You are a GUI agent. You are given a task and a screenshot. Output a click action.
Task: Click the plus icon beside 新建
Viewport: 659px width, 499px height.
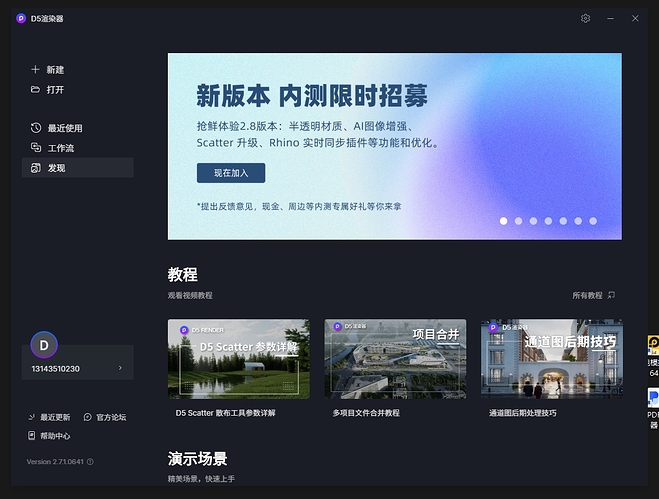[35, 69]
